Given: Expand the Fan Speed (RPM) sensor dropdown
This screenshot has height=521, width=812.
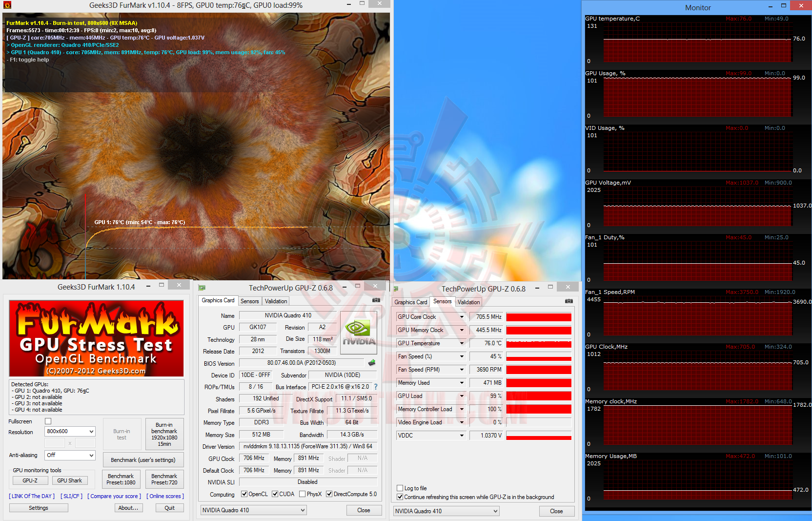Looking at the screenshot, I should click(462, 370).
